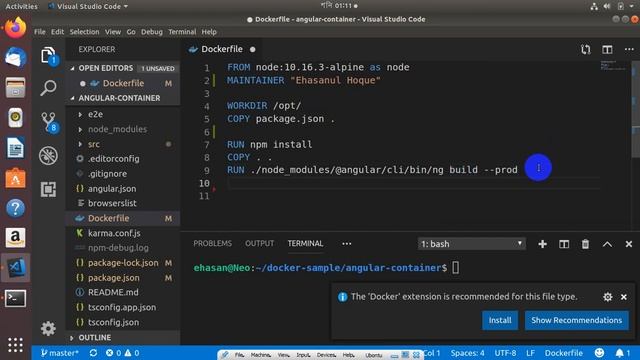This screenshot has width=640, height=360.
Task: Click the feedback smiley in status bar
Action: tap(599, 353)
